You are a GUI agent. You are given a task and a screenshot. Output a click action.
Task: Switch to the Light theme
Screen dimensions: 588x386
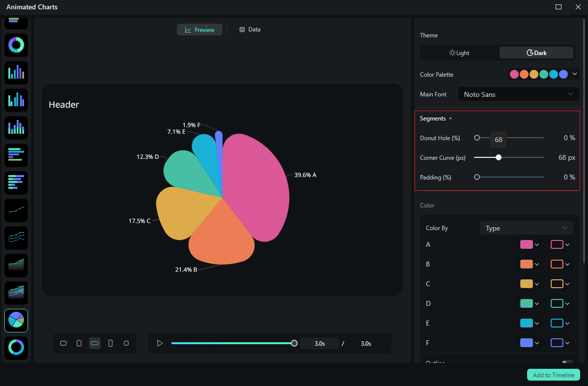click(x=459, y=53)
